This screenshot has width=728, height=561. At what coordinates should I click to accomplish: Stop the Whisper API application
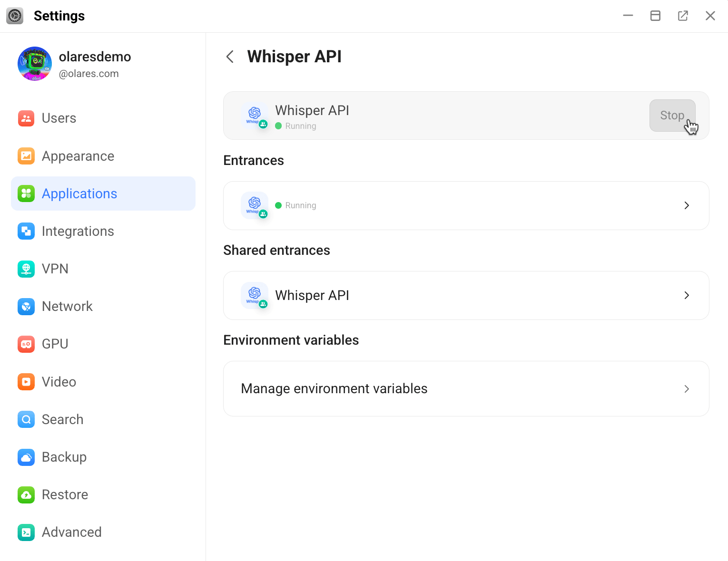pos(671,116)
